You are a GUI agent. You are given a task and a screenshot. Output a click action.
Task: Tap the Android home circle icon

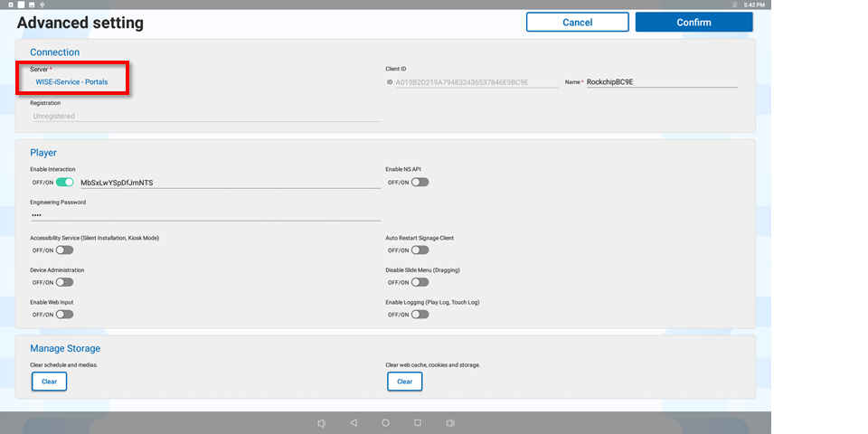pyautogui.click(x=385, y=422)
